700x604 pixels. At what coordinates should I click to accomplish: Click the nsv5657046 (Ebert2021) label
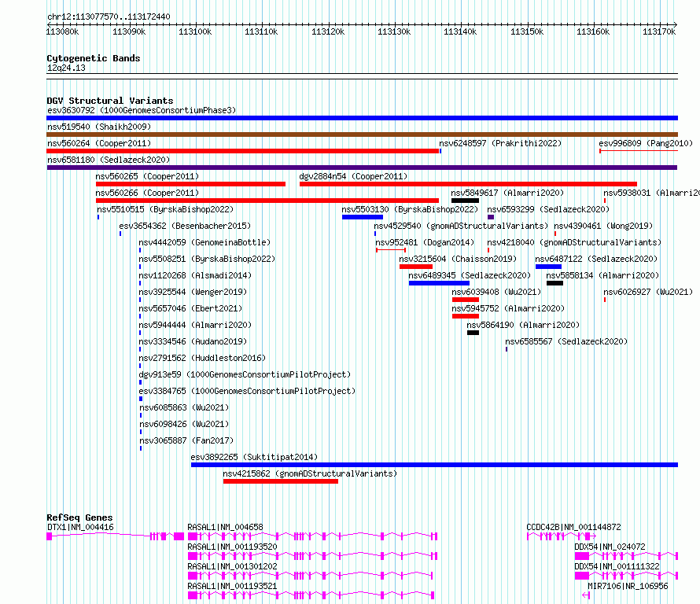pyautogui.click(x=190, y=308)
